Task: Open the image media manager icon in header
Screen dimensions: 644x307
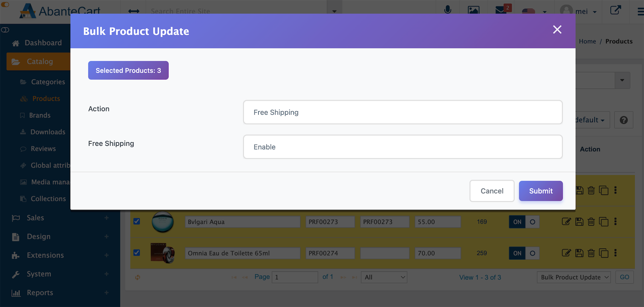Action: pos(473,10)
